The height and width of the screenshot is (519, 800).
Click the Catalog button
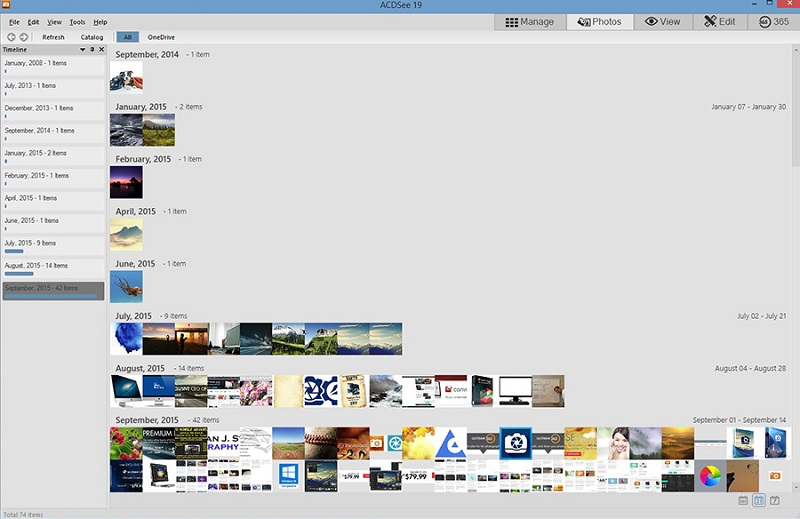coord(92,37)
